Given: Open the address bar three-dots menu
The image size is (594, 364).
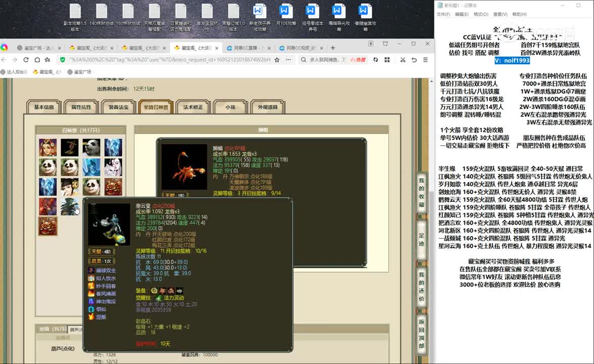Looking at the screenshot, I should pos(288,60).
